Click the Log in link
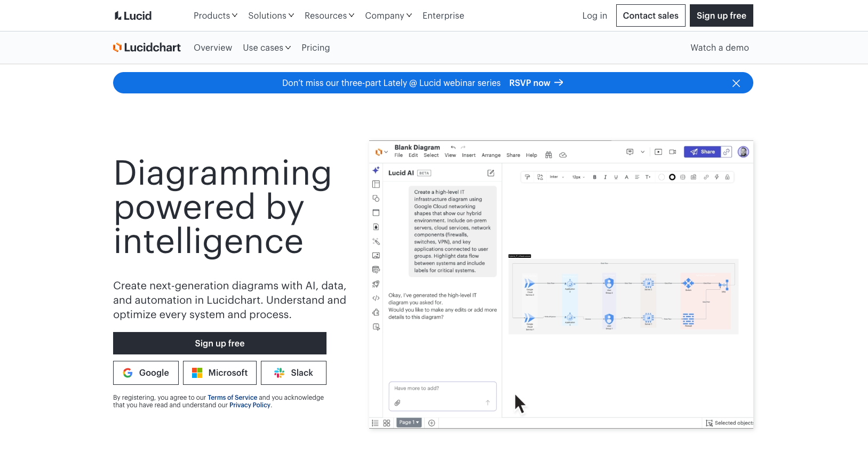This screenshot has width=868, height=474. [x=594, y=15]
